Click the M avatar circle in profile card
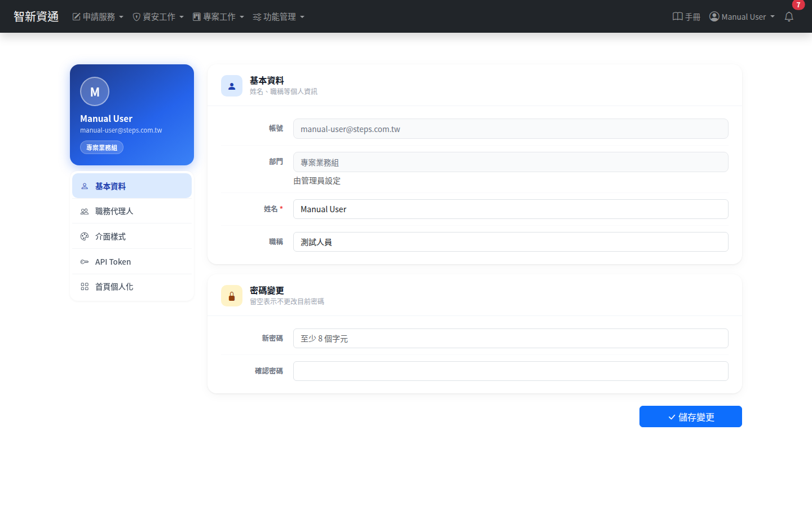 click(x=95, y=91)
